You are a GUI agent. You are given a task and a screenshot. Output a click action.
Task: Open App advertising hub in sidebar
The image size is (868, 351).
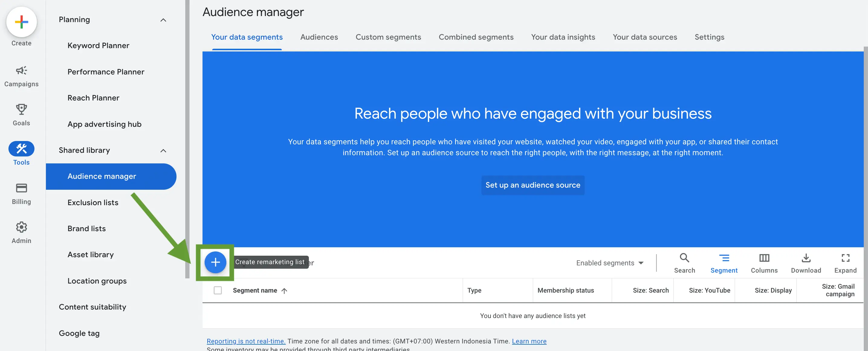point(105,124)
